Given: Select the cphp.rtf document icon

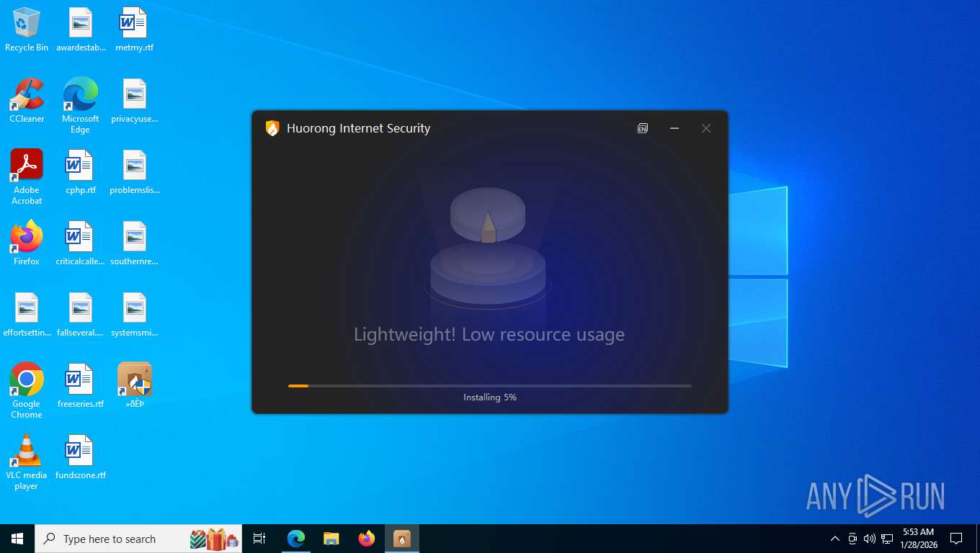Looking at the screenshot, I should (81, 172).
